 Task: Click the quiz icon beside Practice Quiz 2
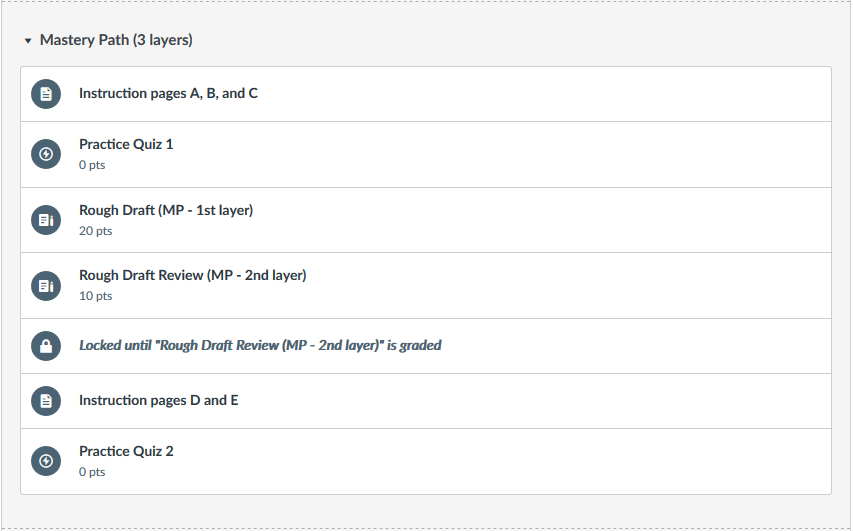pos(45,461)
